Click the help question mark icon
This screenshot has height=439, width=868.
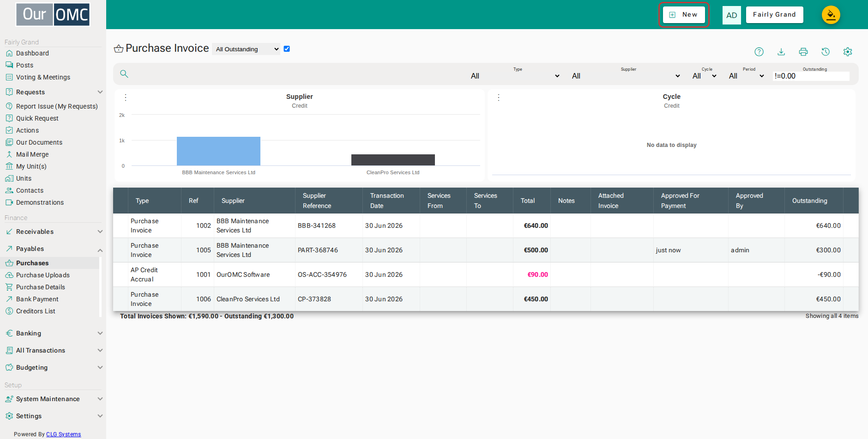(759, 52)
